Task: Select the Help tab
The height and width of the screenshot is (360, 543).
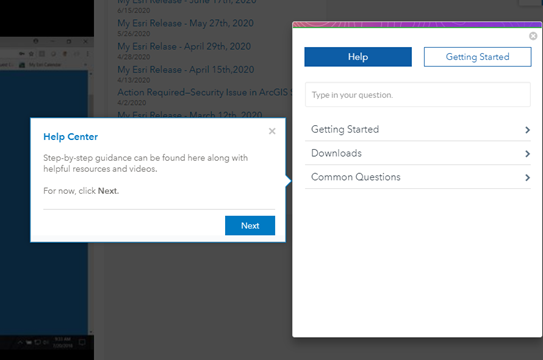Action: click(x=358, y=57)
